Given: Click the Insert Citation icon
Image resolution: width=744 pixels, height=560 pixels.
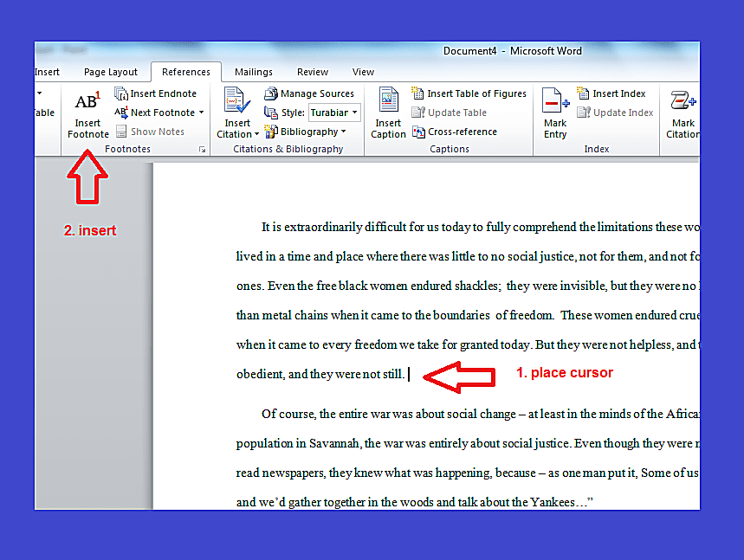Looking at the screenshot, I should (236, 100).
